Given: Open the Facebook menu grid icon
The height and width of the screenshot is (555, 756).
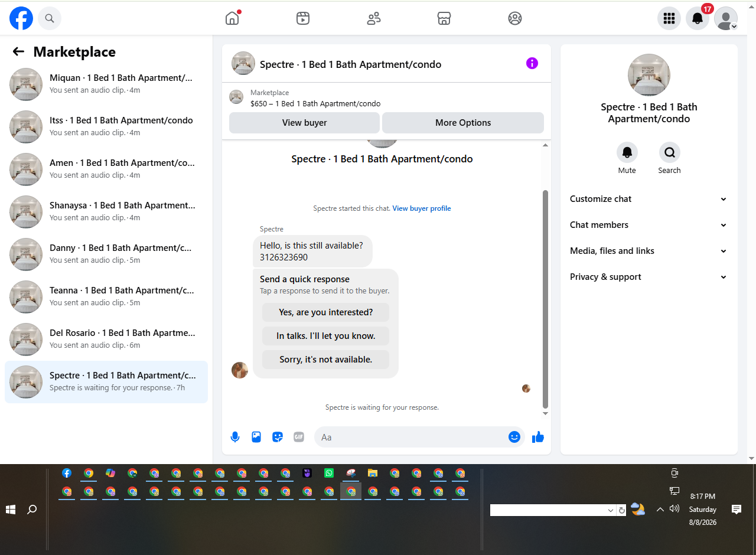Looking at the screenshot, I should pos(669,18).
